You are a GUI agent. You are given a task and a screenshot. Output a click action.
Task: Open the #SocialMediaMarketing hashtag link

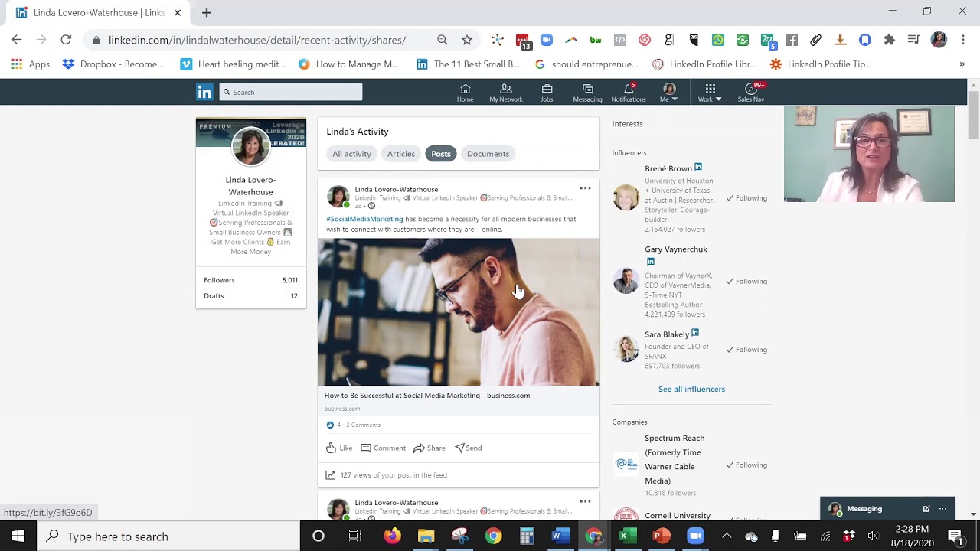tap(364, 219)
